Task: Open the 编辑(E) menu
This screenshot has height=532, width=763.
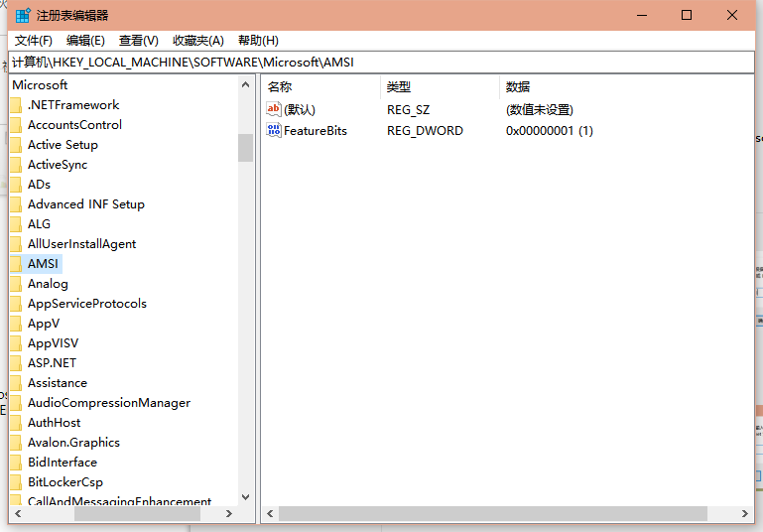Action: tap(85, 41)
